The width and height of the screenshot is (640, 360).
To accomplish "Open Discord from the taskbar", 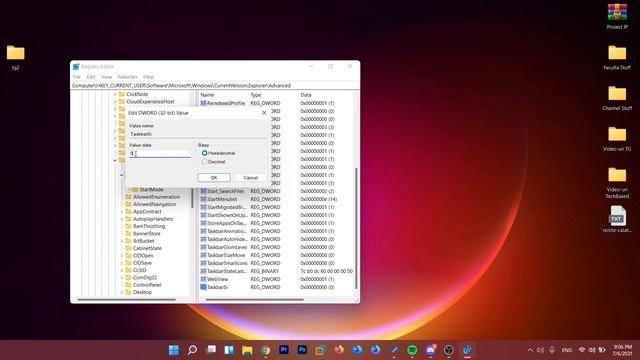I will pos(431,350).
